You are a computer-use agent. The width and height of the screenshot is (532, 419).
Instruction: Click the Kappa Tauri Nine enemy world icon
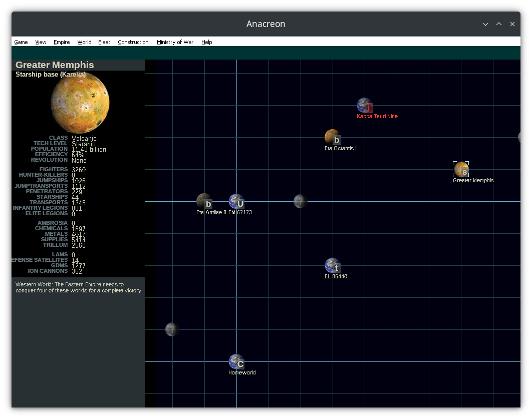364,105
